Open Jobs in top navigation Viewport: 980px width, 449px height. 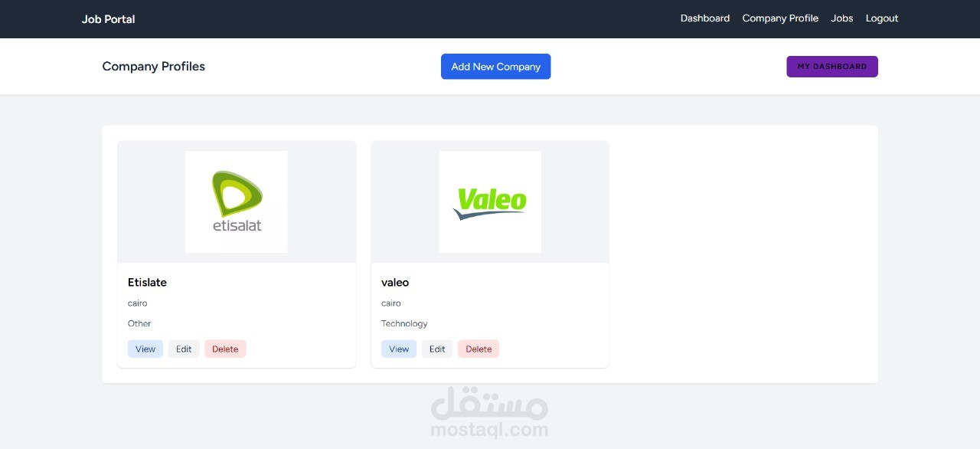tap(841, 18)
